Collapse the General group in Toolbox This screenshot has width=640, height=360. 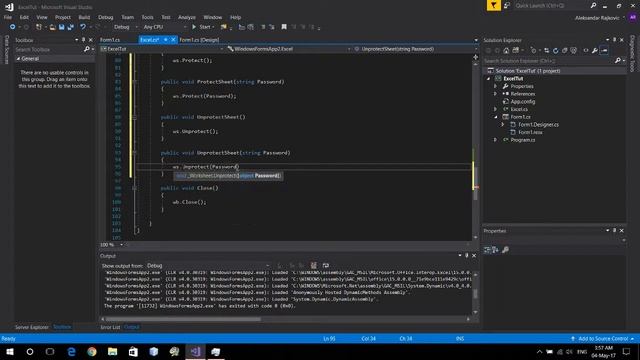click(x=18, y=59)
